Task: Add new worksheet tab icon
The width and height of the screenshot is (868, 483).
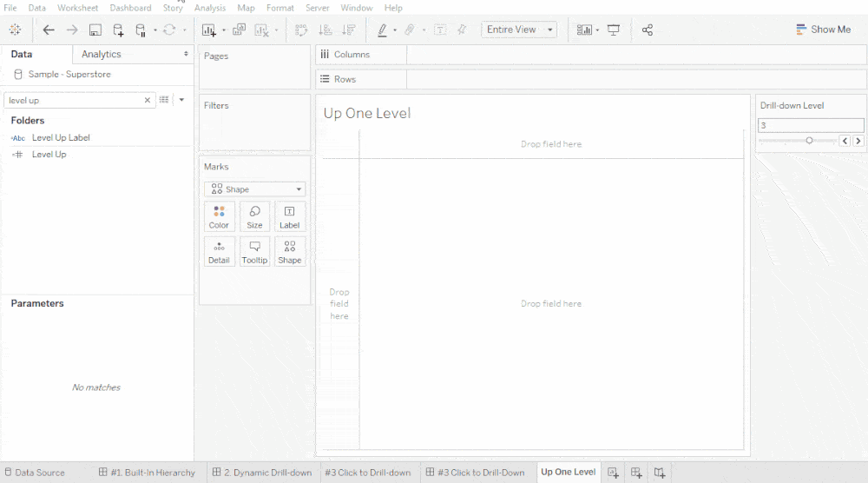Action: pyautogui.click(x=613, y=473)
